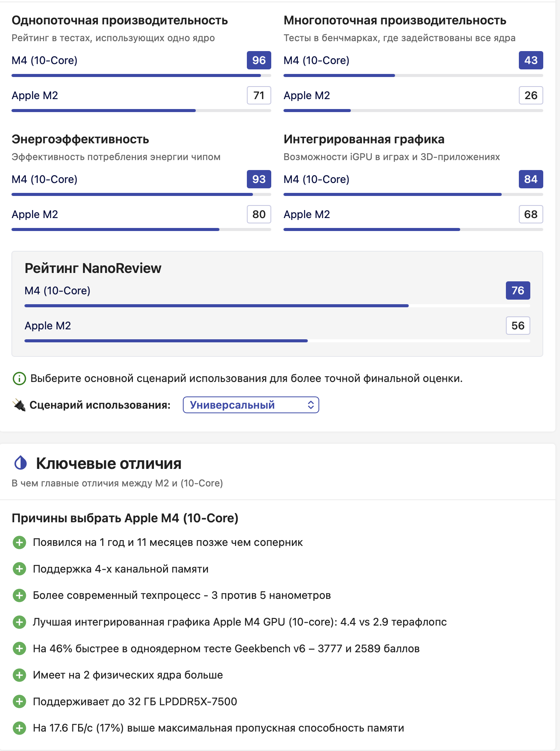Click the plus icon beside the Geekbench v6 line
This screenshot has width=560, height=751.
pyautogui.click(x=19, y=648)
